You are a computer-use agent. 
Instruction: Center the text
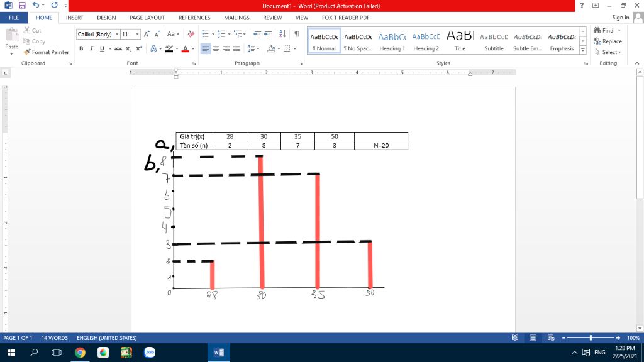pos(216,48)
